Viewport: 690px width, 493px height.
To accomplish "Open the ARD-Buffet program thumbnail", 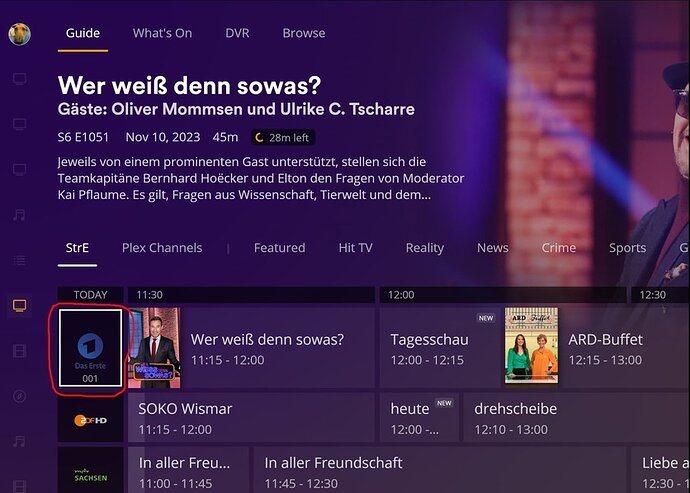I will coord(532,346).
